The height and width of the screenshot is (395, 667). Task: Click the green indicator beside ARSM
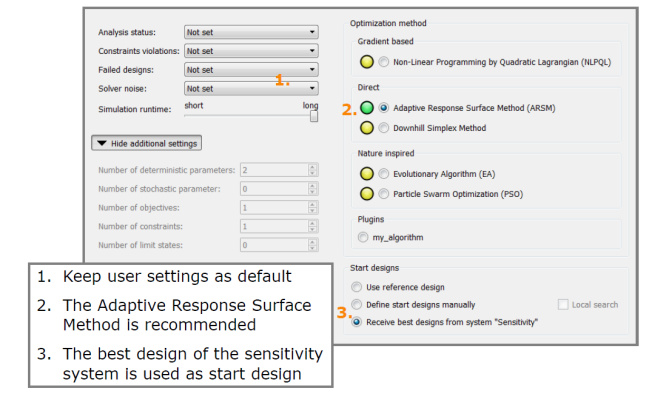[x=367, y=108]
